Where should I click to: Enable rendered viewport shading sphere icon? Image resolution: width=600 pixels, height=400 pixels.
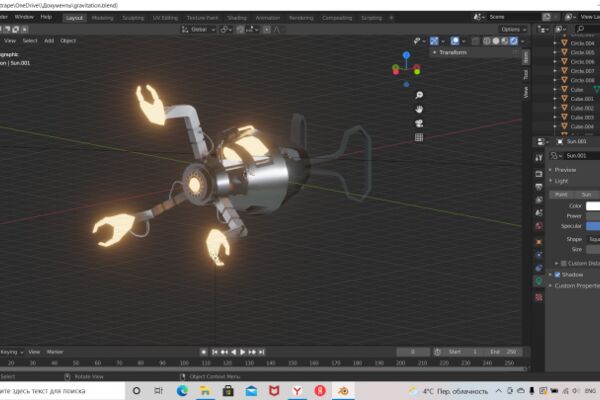514,41
